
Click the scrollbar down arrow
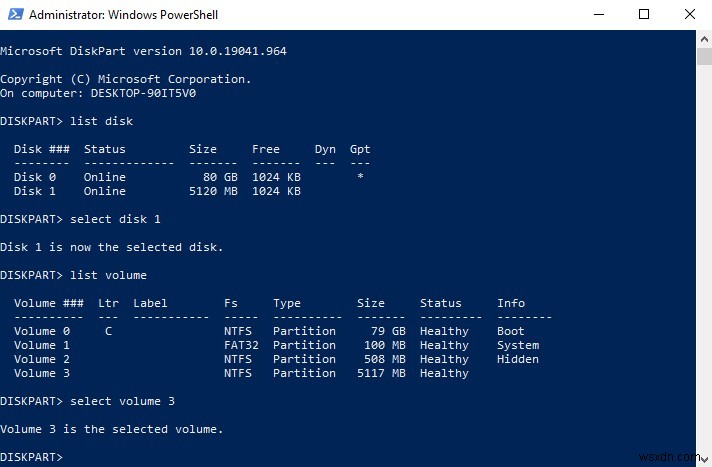(704, 459)
